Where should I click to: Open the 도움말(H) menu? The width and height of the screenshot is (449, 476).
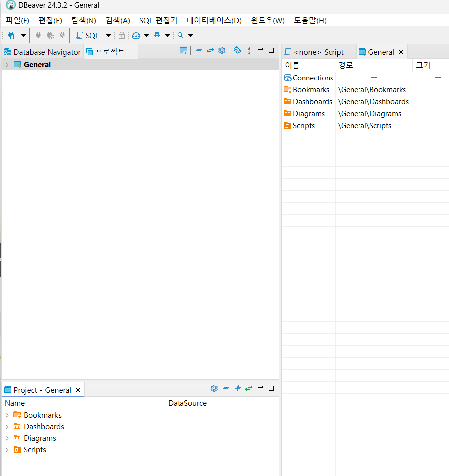[x=310, y=21]
